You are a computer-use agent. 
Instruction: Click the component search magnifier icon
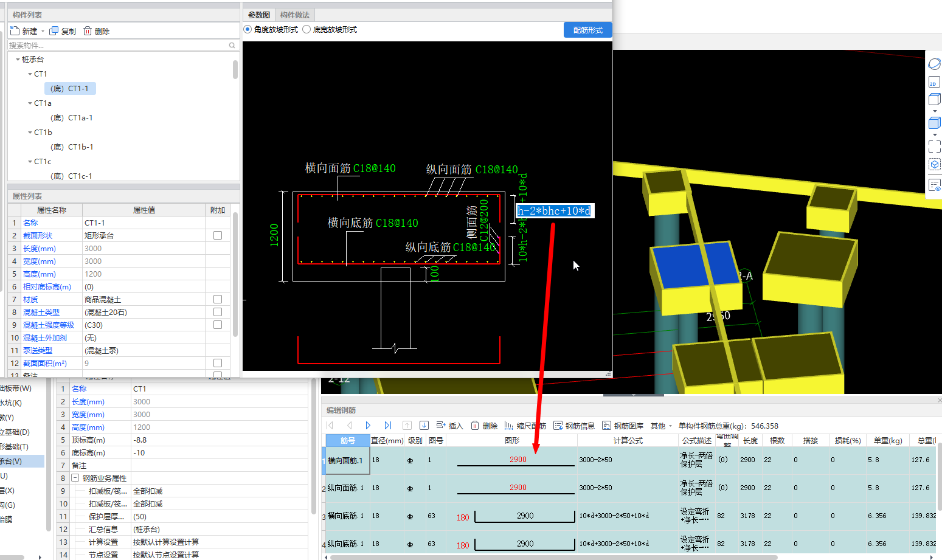click(x=232, y=46)
